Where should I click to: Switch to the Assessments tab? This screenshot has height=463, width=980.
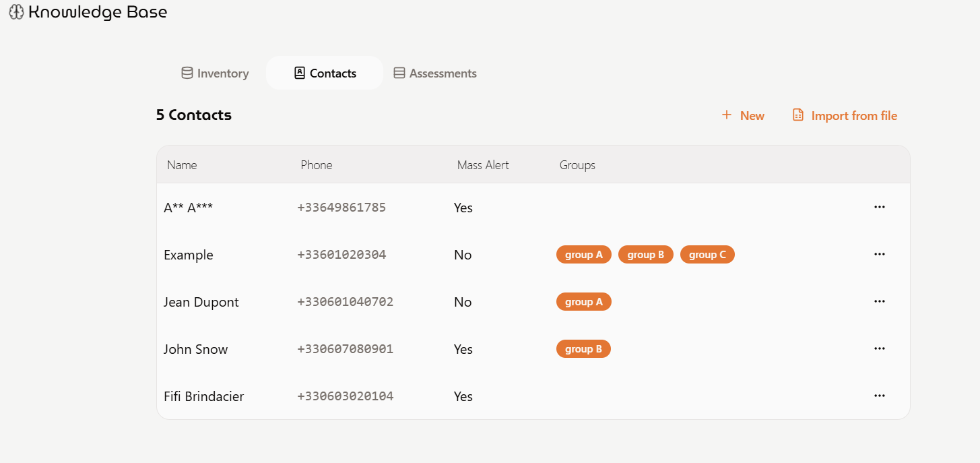click(x=435, y=73)
